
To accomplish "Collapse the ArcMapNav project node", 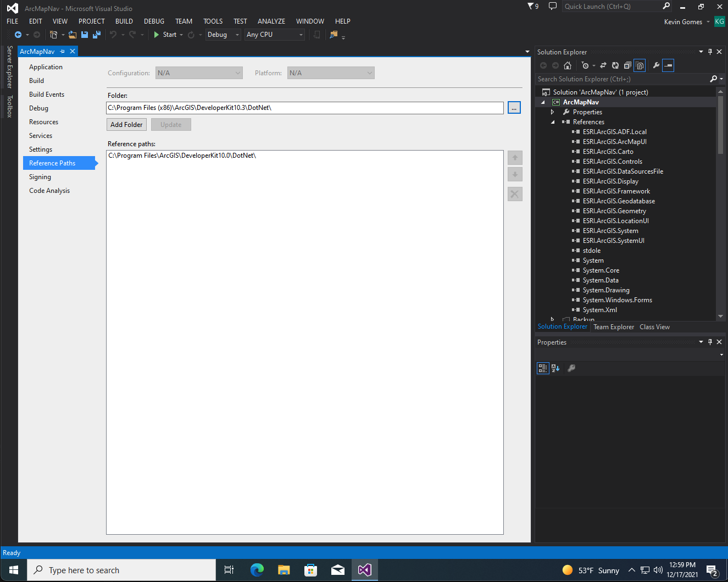I will tap(543, 102).
